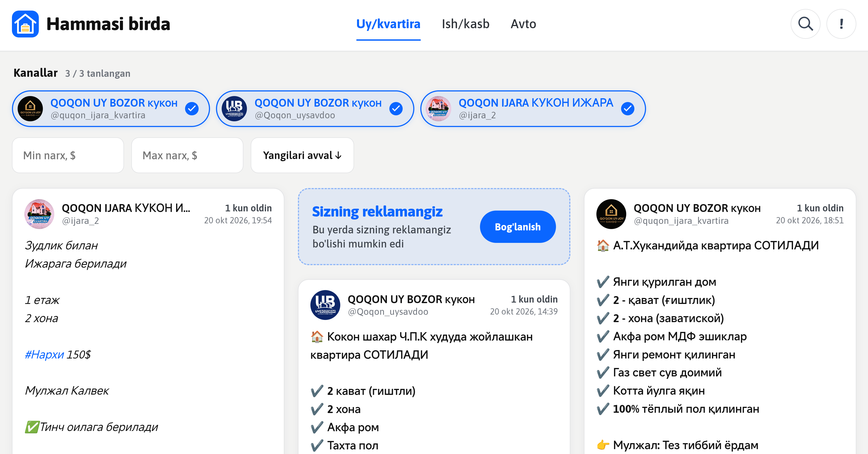Click the QOQON IJARA КУКОН И... post title
The height and width of the screenshot is (454, 868).
coord(126,208)
